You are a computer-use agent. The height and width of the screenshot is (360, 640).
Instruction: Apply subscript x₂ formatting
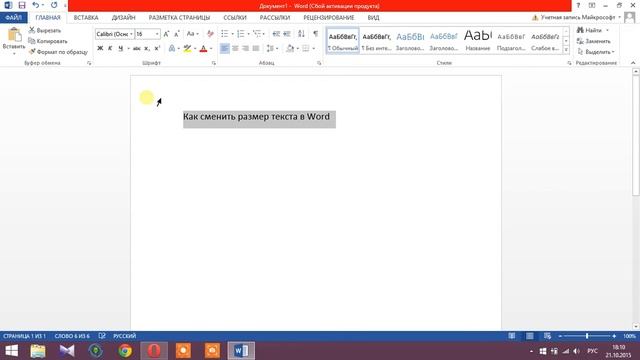(147, 48)
